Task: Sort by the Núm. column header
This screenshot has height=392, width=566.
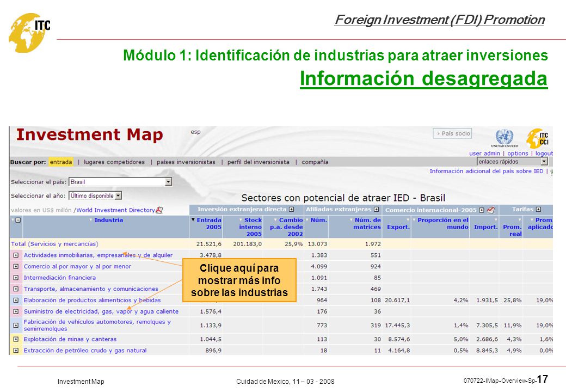Action: [319, 220]
